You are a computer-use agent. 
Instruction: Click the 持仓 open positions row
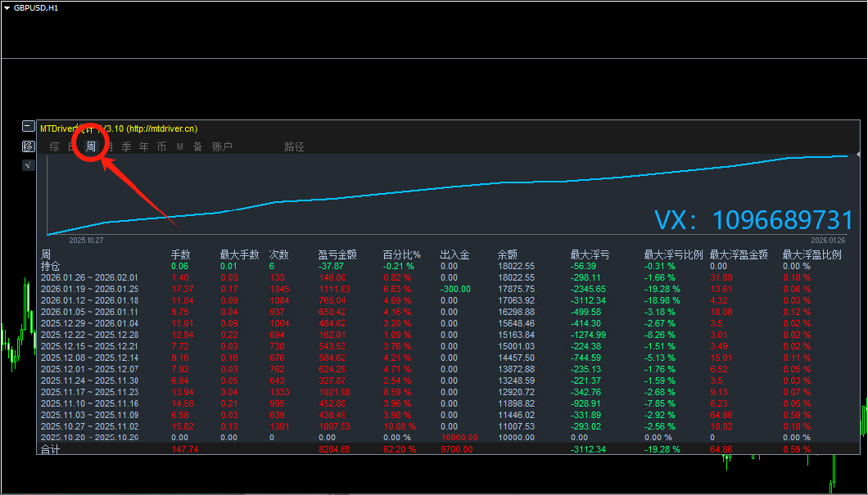[51, 266]
